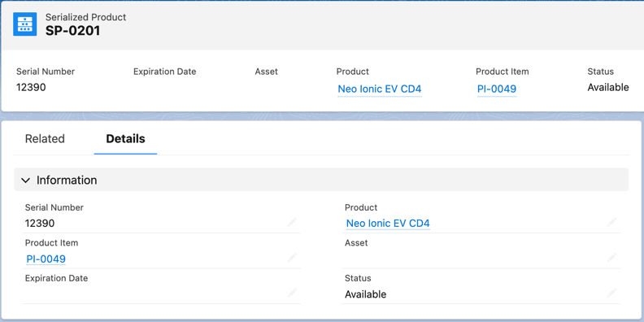
Task: Click Serial Number value 12390 in header
Action: click(31, 88)
